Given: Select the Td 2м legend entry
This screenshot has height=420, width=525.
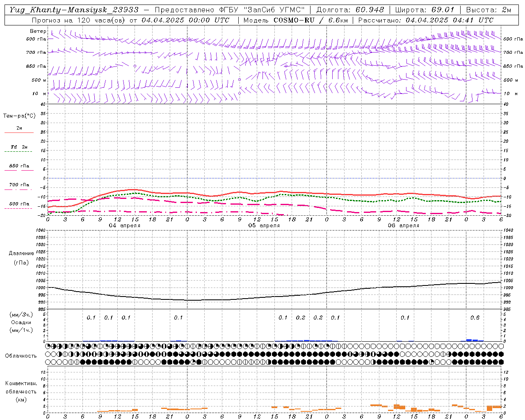Looking at the screenshot, I should coord(19,147).
